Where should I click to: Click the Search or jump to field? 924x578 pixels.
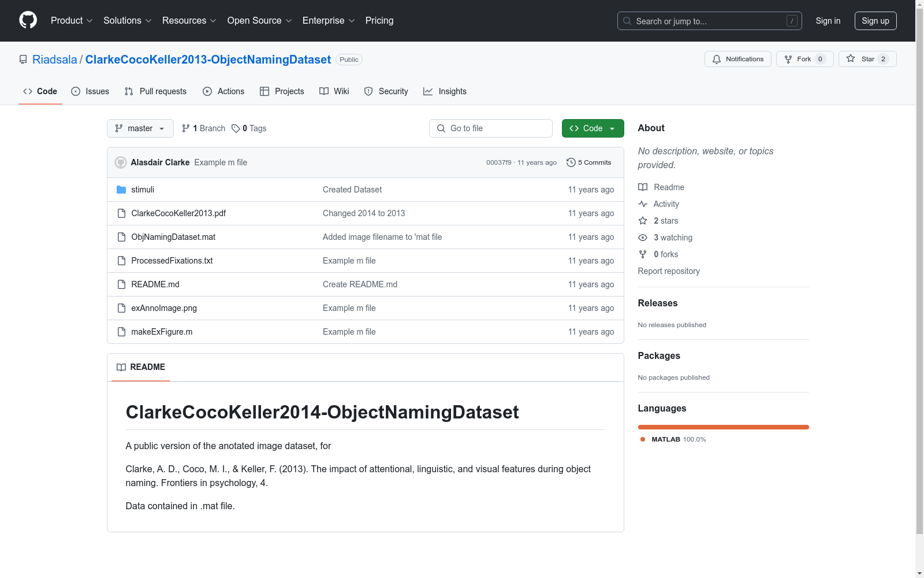point(710,21)
